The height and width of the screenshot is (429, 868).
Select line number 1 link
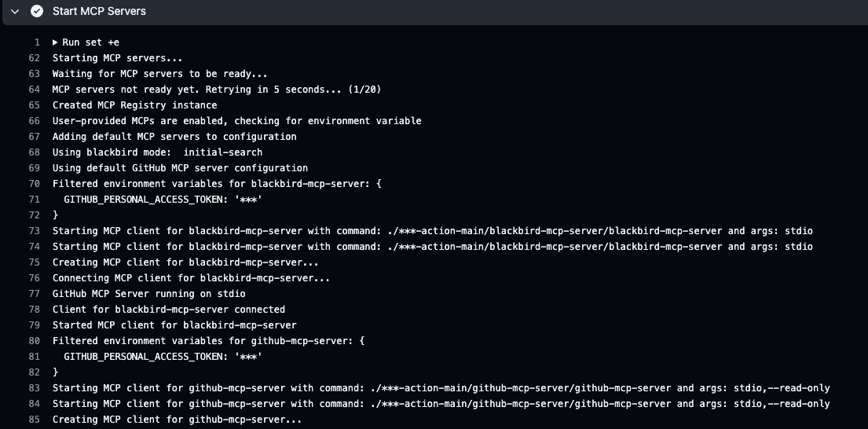pos(37,42)
